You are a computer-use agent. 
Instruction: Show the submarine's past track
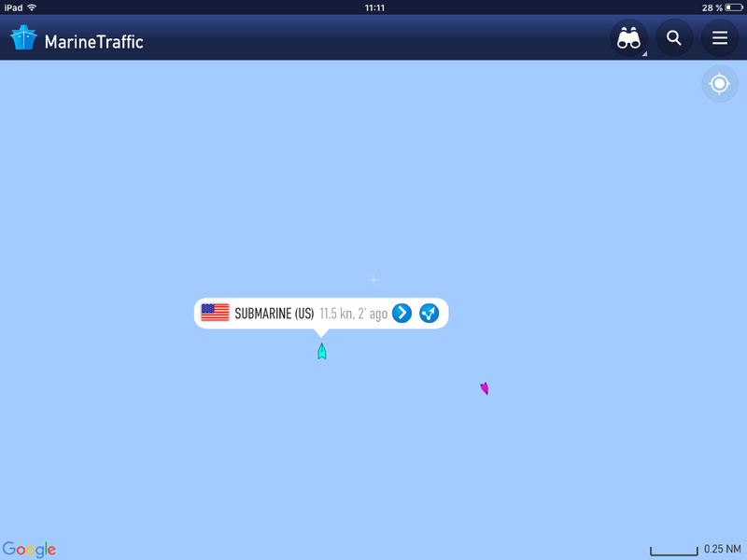(429, 313)
